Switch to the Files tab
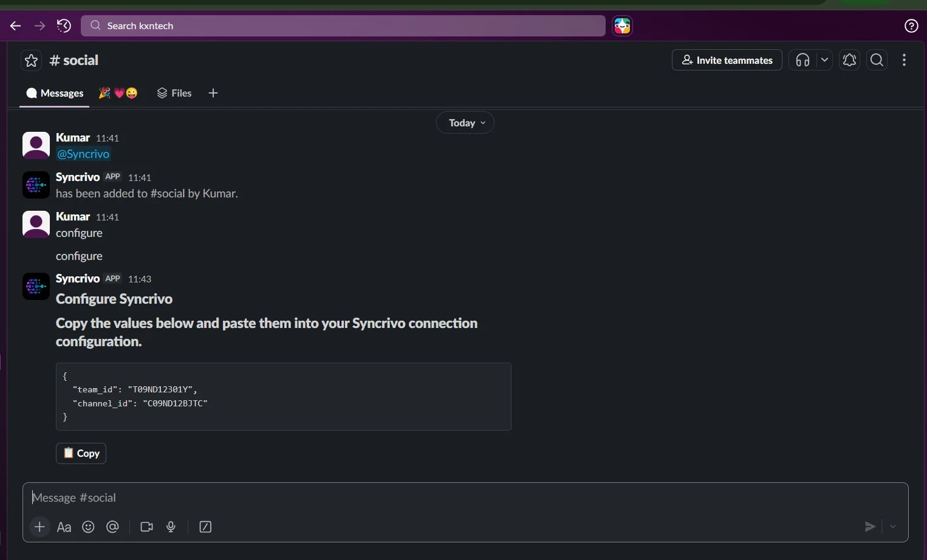 (174, 93)
